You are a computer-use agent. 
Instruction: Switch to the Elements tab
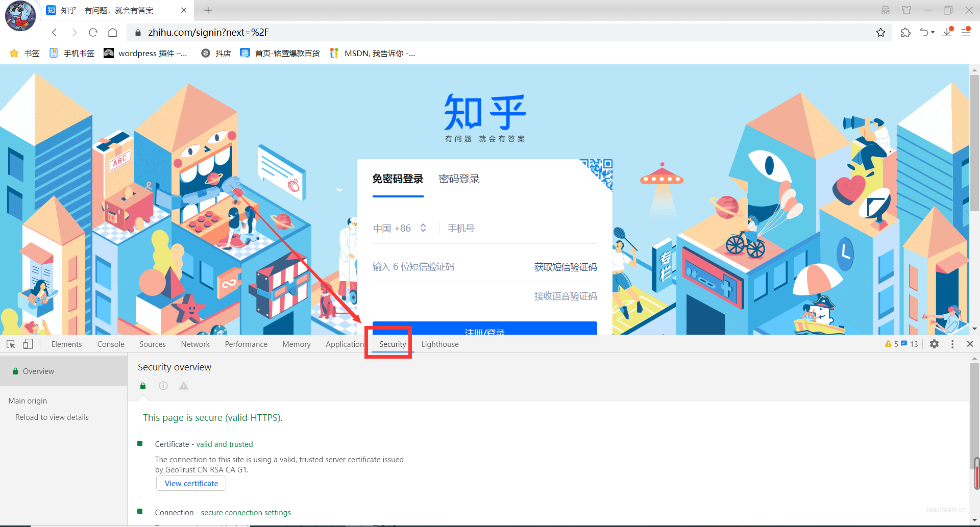tap(66, 344)
